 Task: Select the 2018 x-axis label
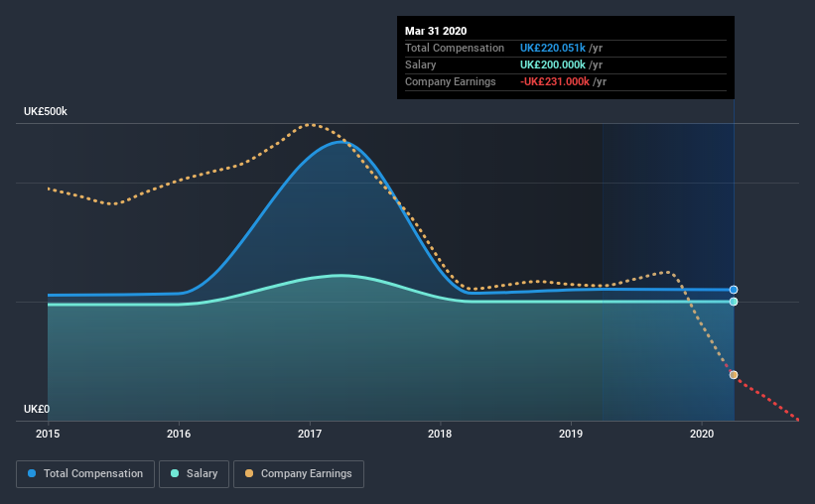pos(440,434)
